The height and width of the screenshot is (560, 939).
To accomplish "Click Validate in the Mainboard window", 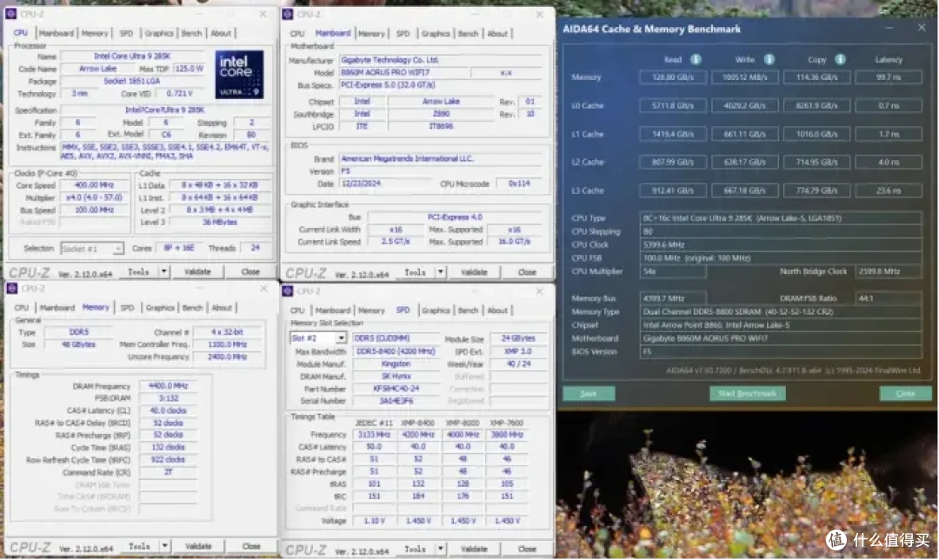I will tap(475, 272).
